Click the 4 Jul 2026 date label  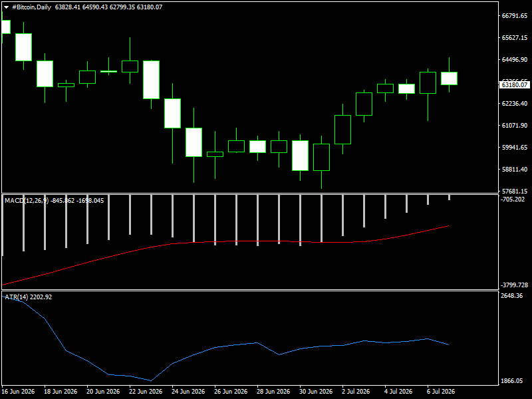click(398, 392)
